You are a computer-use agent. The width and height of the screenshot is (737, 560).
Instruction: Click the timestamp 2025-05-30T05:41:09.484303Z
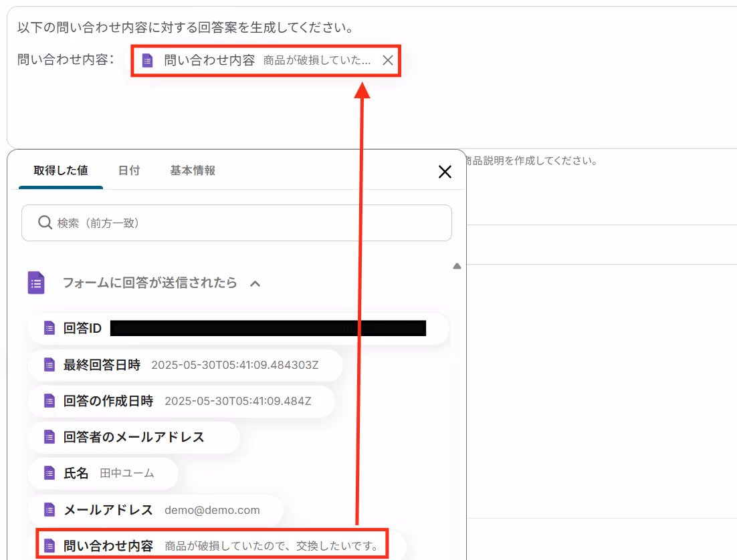pyautogui.click(x=235, y=365)
